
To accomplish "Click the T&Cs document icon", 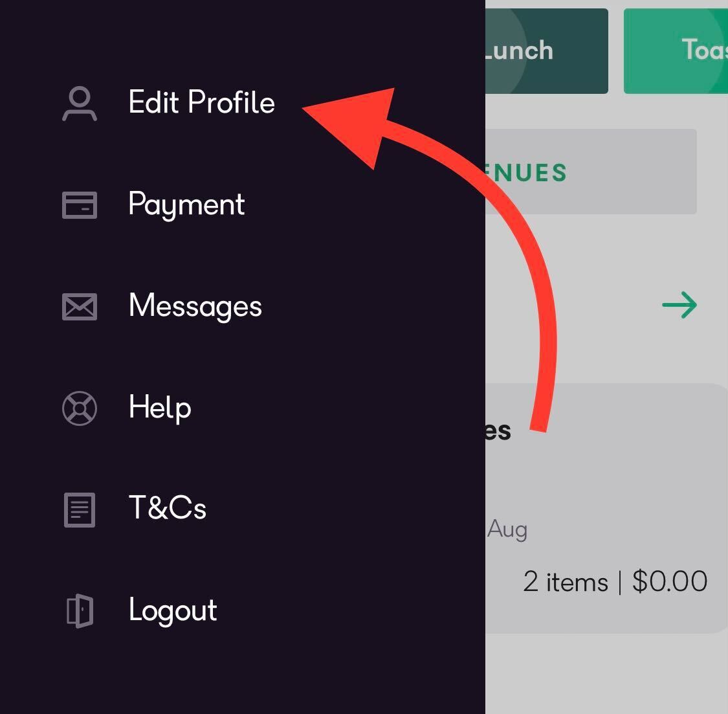I will click(80, 509).
